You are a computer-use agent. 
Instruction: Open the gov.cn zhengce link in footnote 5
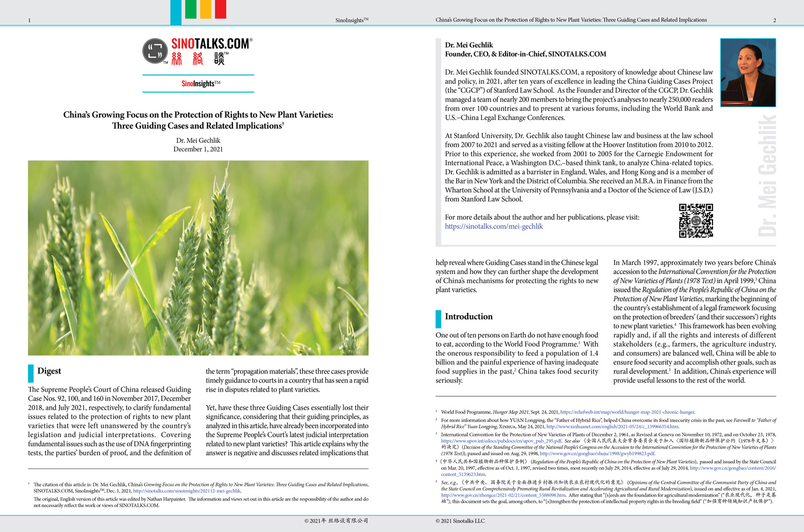pos(503,495)
